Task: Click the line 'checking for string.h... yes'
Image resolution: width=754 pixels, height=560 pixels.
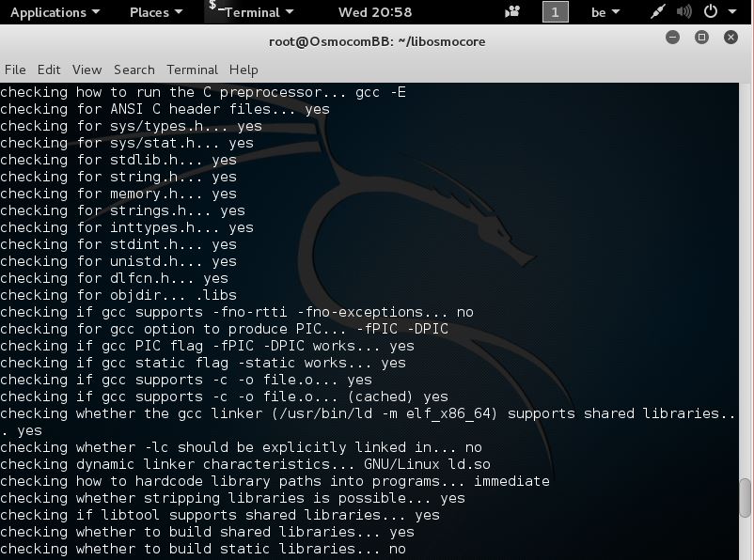Action: [118, 177]
